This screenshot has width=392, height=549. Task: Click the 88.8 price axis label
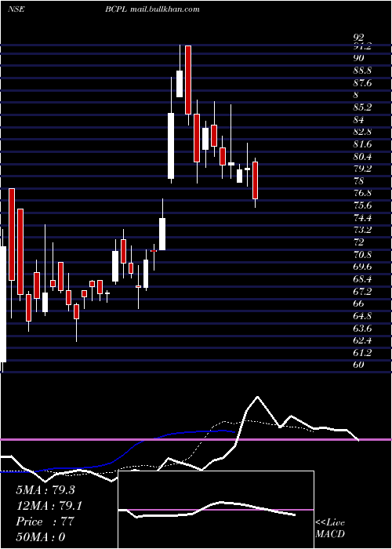[362, 71]
